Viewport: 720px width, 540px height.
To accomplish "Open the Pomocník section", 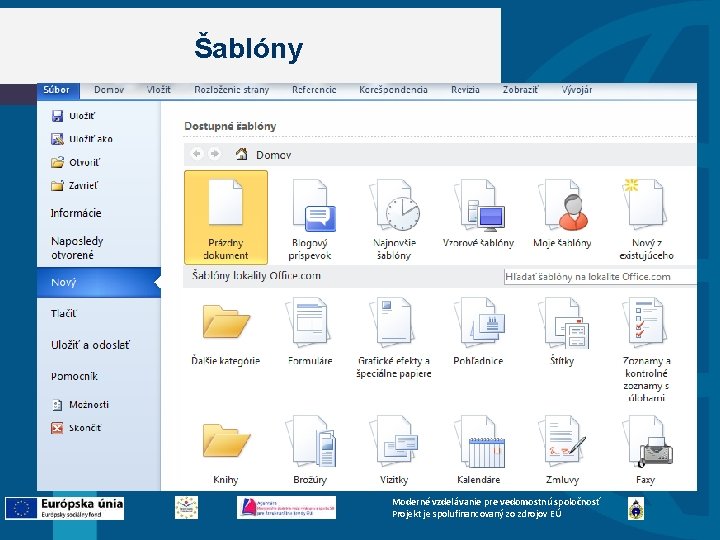I will (74, 377).
